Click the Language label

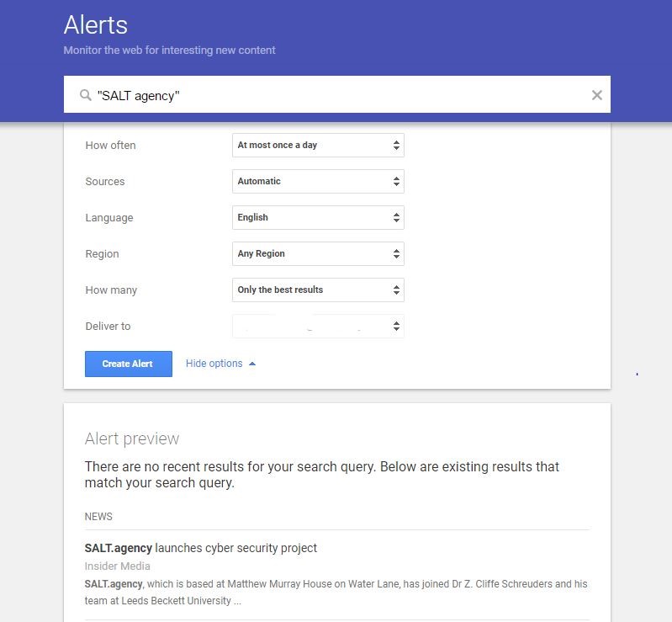click(x=109, y=218)
